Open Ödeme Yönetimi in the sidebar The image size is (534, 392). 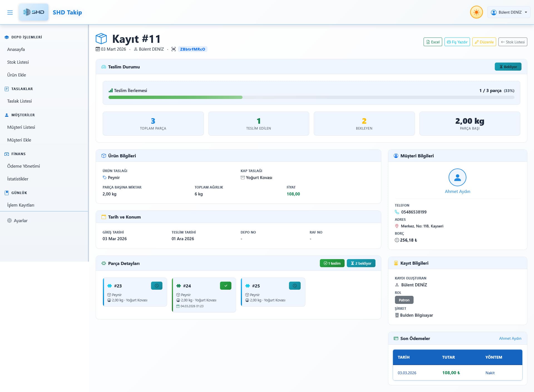[x=24, y=166]
